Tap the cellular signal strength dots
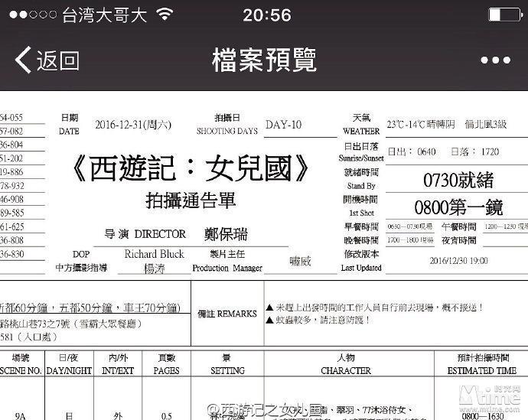Image resolution: width=528 pixels, height=420 pixels. point(29,15)
